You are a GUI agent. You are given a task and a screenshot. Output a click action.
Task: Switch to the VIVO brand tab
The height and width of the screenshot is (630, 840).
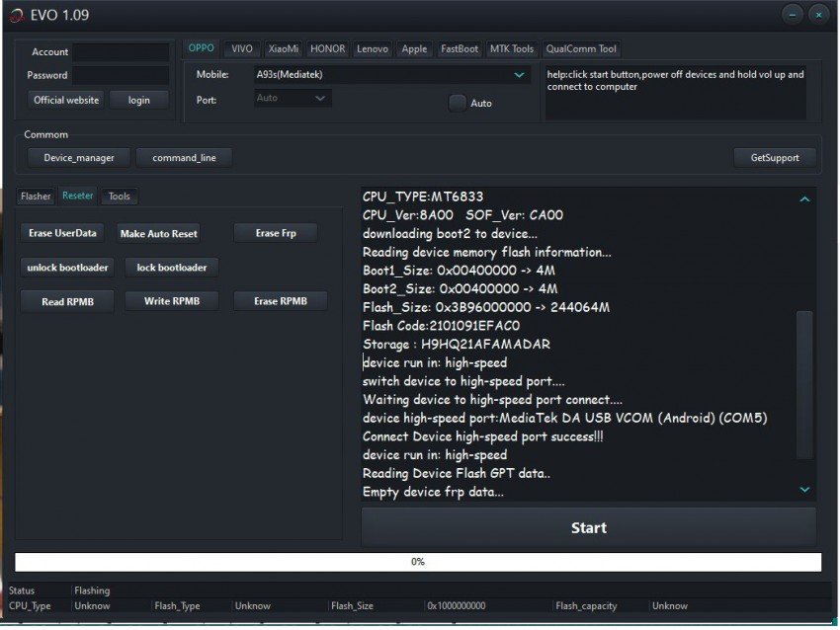pos(241,48)
